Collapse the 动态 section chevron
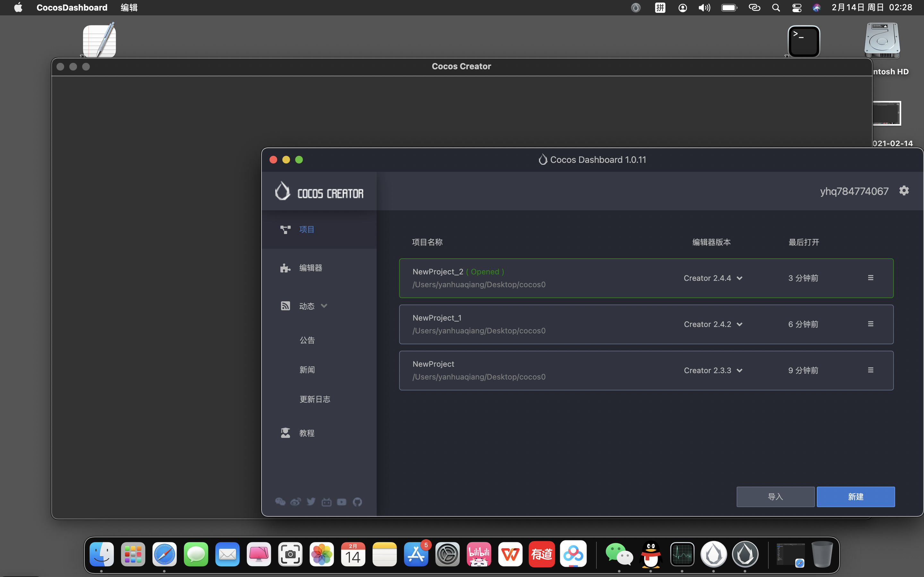The image size is (924, 577). [x=324, y=306]
